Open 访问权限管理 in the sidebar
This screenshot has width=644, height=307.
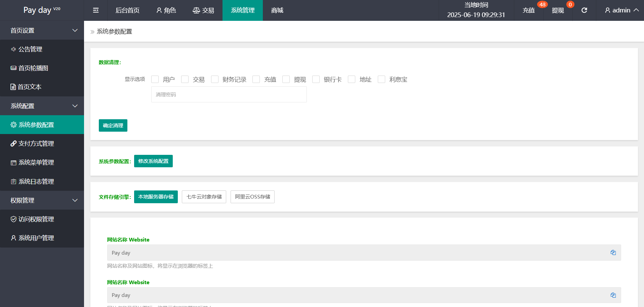pos(42,219)
